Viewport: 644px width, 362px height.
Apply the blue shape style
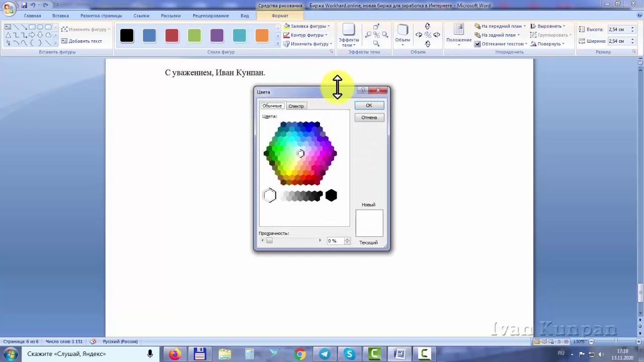click(x=149, y=36)
